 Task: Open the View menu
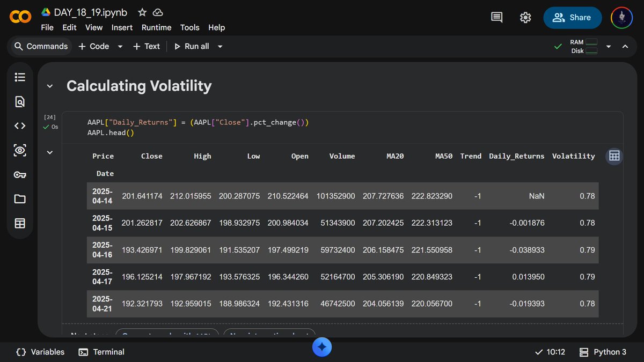(94, 27)
